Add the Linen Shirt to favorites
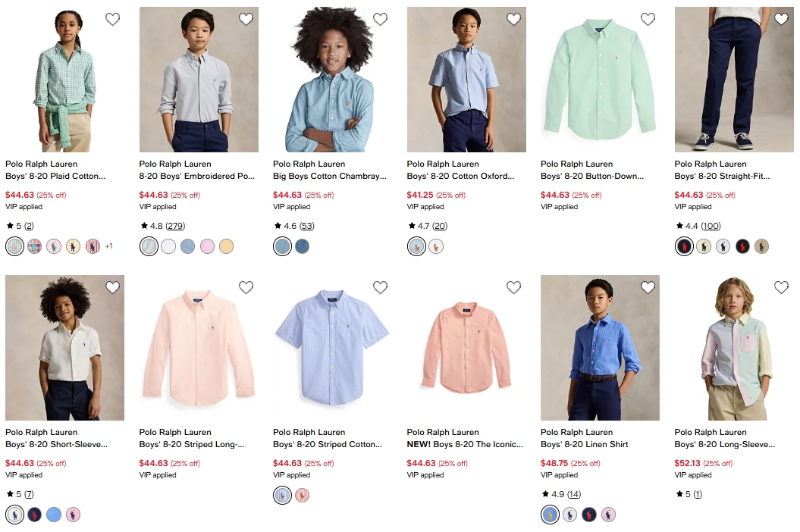The height and width of the screenshot is (532, 800). click(x=648, y=288)
